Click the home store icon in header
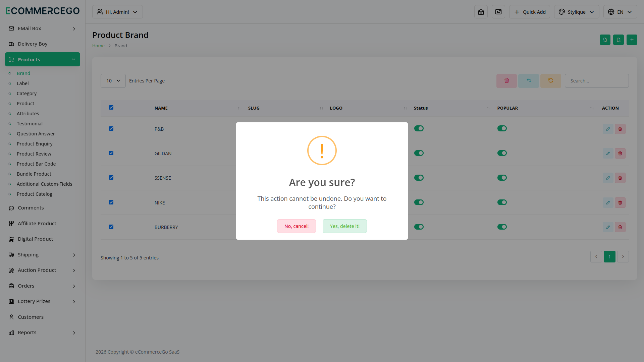This screenshot has height=362, width=644. (481, 12)
